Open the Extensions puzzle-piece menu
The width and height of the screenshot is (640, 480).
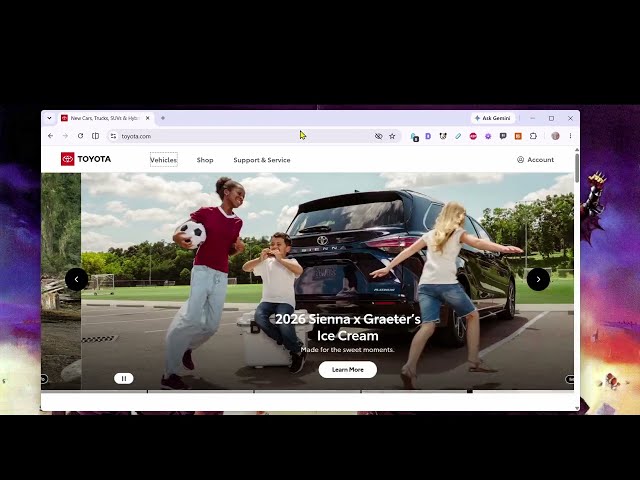533,136
